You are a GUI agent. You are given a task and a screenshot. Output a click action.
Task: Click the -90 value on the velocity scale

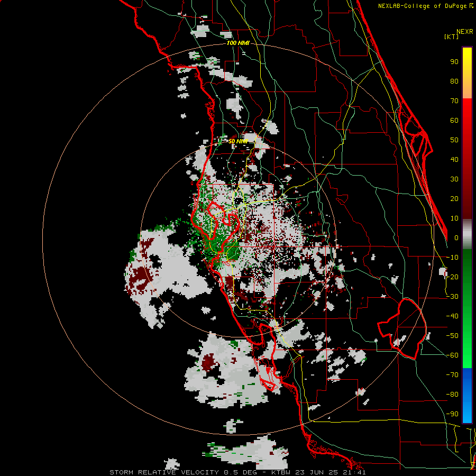pyautogui.click(x=452, y=414)
